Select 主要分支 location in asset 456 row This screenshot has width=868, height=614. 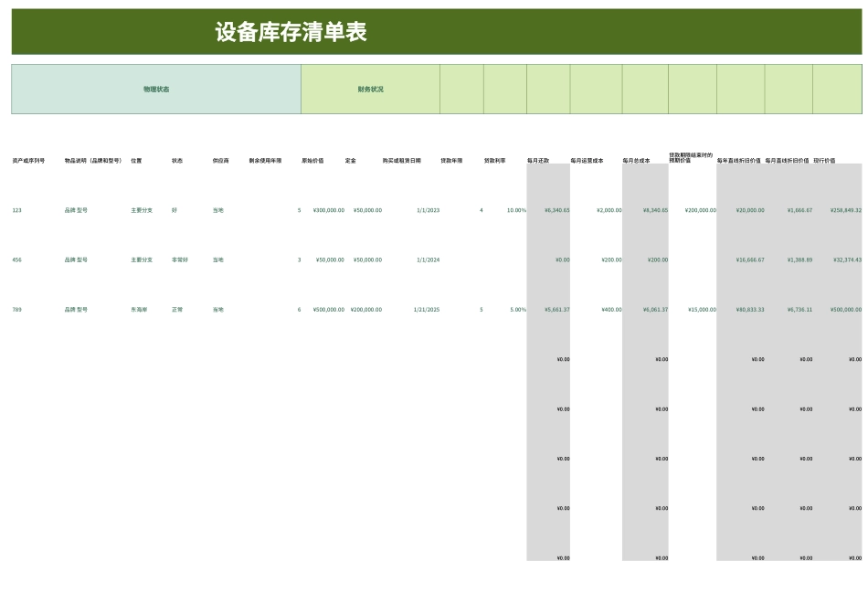(x=142, y=259)
